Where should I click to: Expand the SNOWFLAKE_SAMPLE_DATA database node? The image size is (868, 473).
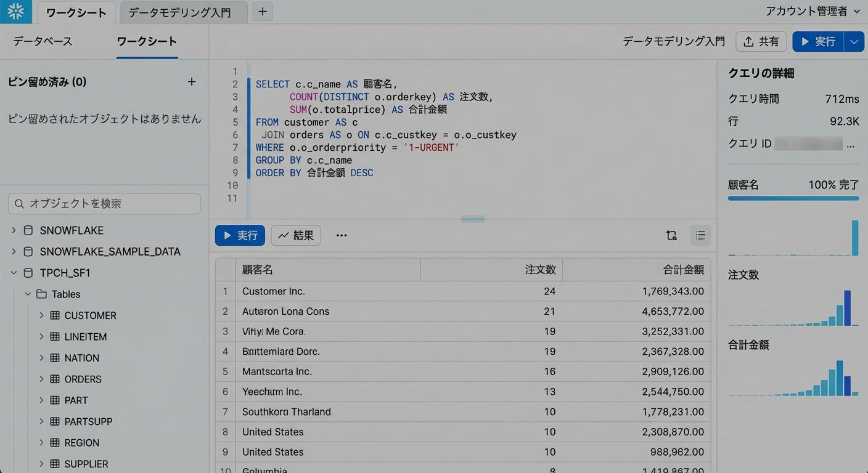point(14,251)
